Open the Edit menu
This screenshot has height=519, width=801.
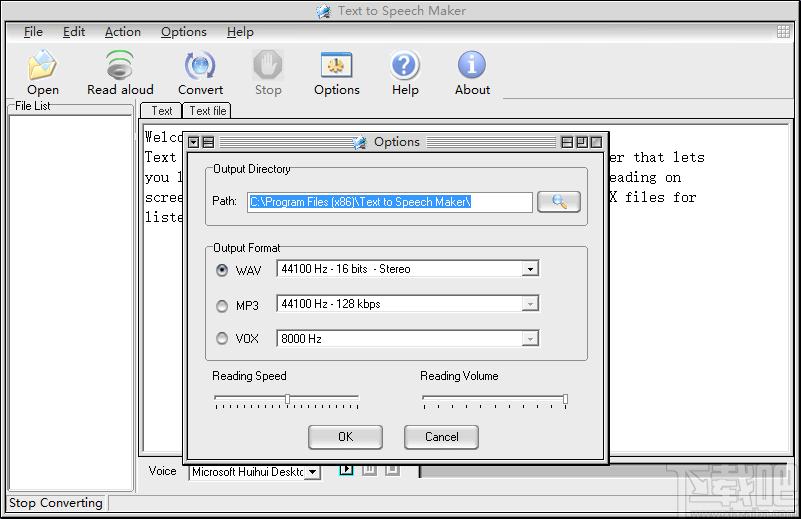[74, 32]
